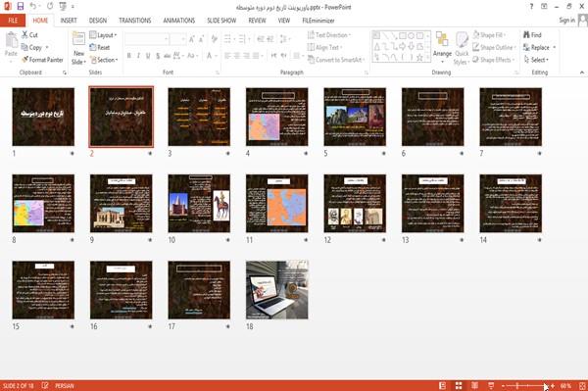Click Fit slide to window icon
Image resolution: width=588 pixels, height=391 pixels.
582,385
